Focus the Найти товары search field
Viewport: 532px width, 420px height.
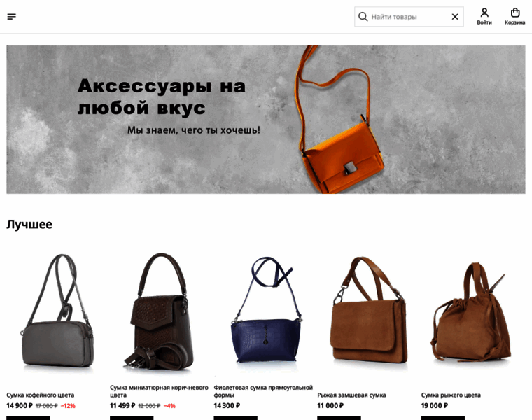point(409,17)
